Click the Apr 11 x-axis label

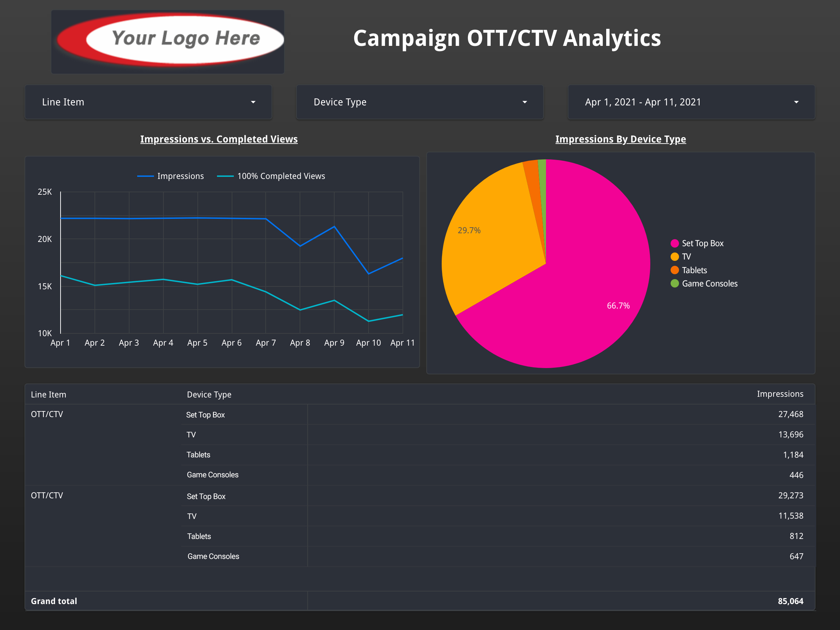coord(402,343)
